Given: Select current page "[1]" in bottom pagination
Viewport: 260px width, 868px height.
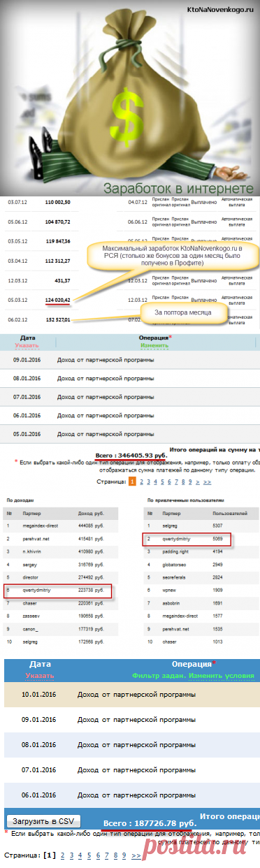Looking at the screenshot, I should [x=49, y=855].
